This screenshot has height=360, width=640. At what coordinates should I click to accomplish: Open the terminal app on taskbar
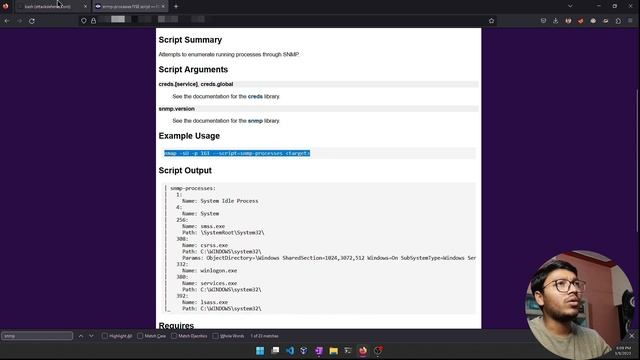(348, 351)
